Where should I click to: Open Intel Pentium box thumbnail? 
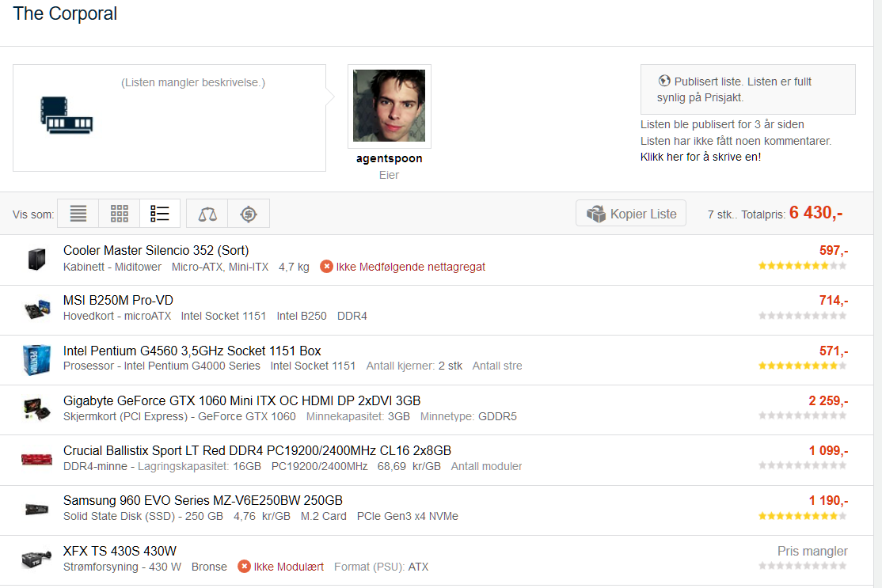click(37, 360)
